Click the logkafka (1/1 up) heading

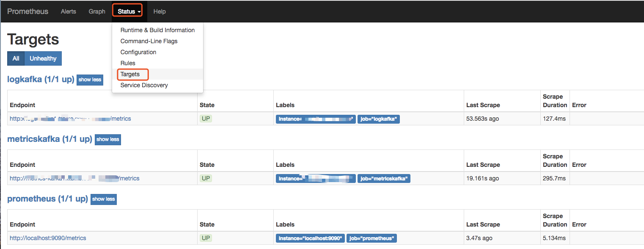pyautogui.click(x=41, y=79)
